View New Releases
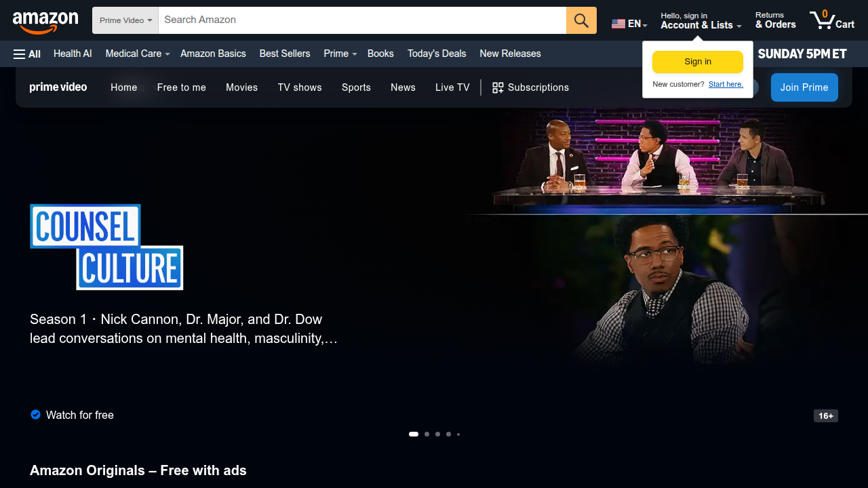868x488 pixels. [x=510, y=54]
